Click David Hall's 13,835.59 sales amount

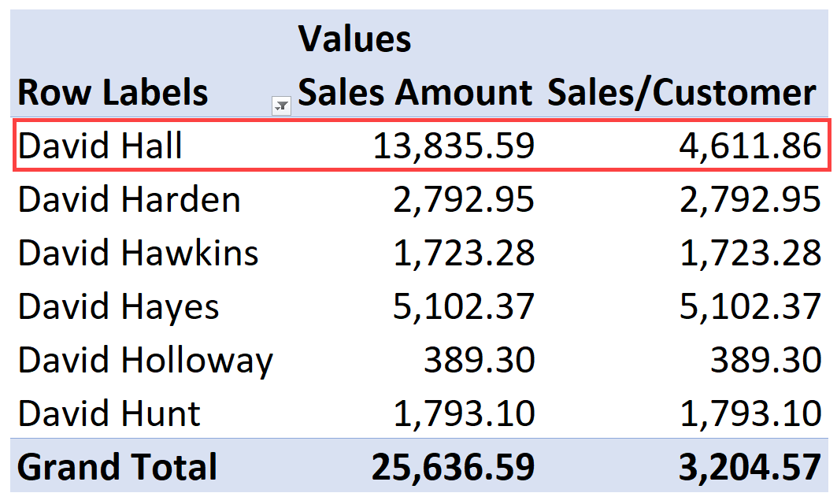click(x=454, y=146)
